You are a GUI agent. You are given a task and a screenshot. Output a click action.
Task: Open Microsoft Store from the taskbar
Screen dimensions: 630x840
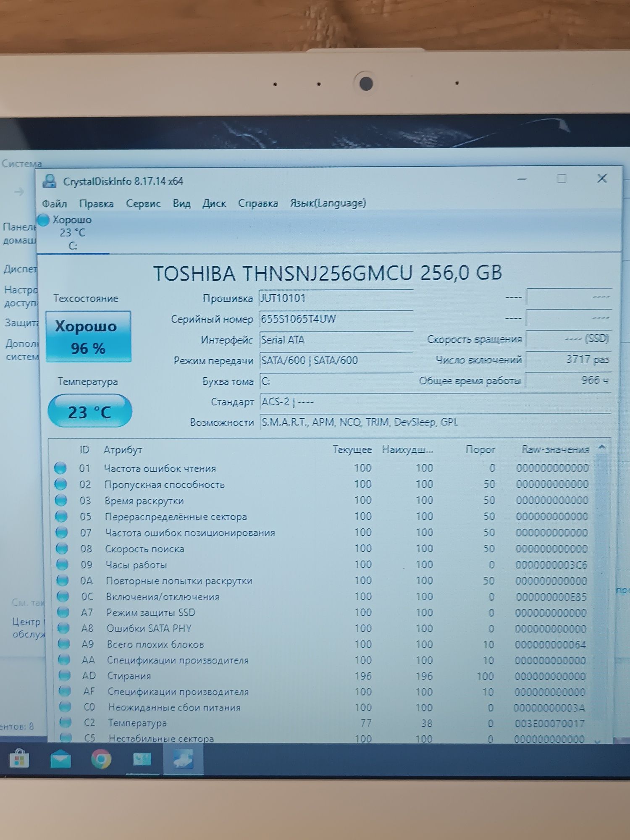(19, 759)
